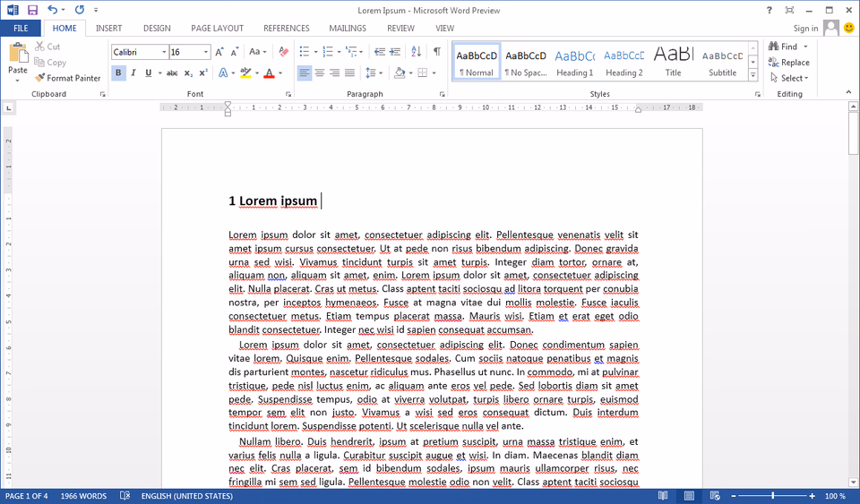Apply the yellow text highlight color
The width and height of the screenshot is (860, 504).
tap(245, 73)
